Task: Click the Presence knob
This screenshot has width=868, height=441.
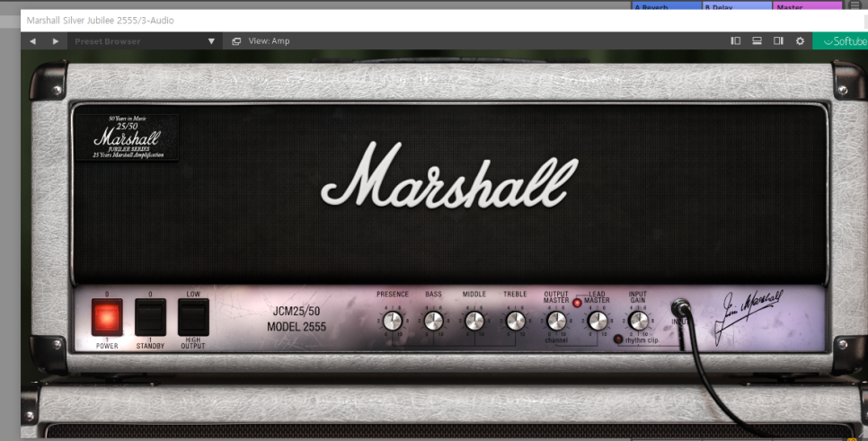Action: [x=392, y=321]
